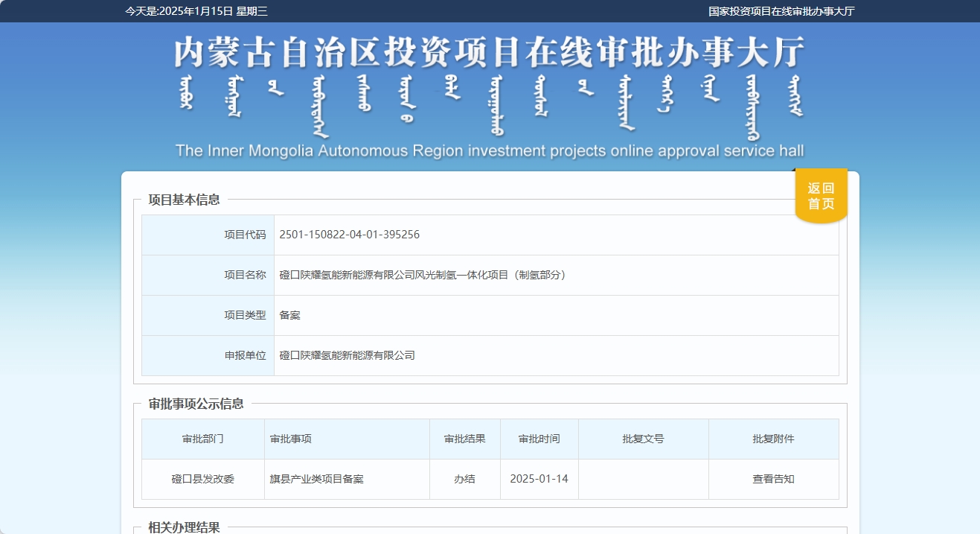
Task: Select the 审批结果 column header
Action: pos(464,439)
